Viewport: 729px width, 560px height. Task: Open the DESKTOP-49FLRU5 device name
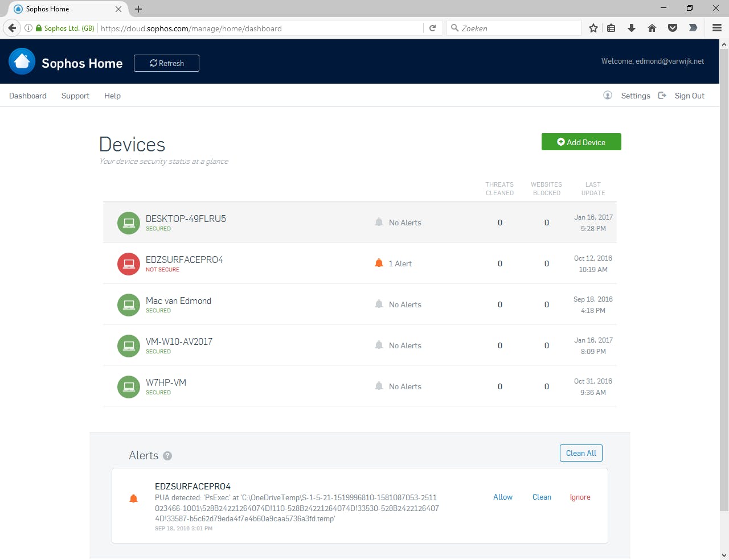186,219
